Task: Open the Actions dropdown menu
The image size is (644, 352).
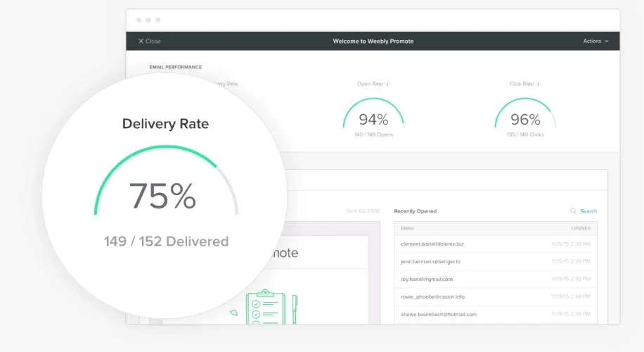Action: pos(595,41)
